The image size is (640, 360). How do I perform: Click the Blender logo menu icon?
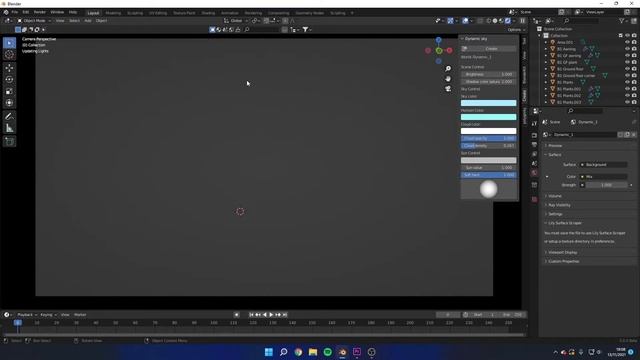click(x=6, y=12)
